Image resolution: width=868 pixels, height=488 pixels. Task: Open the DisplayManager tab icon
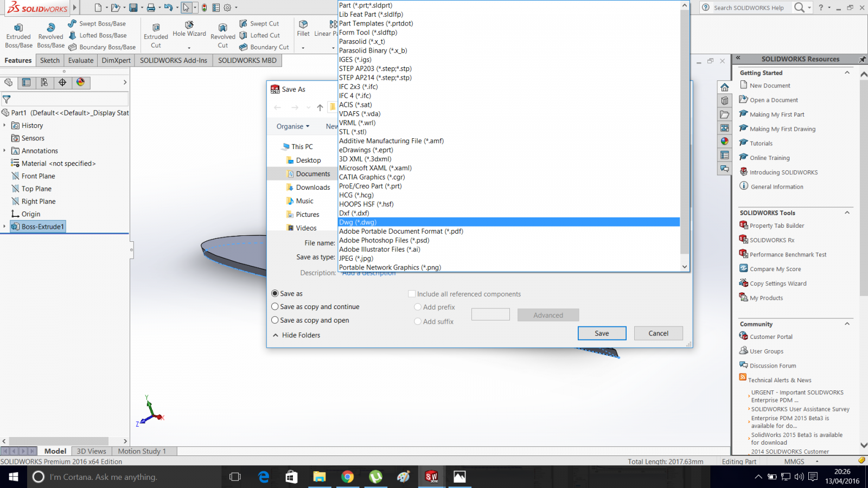pyautogui.click(x=80, y=82)
